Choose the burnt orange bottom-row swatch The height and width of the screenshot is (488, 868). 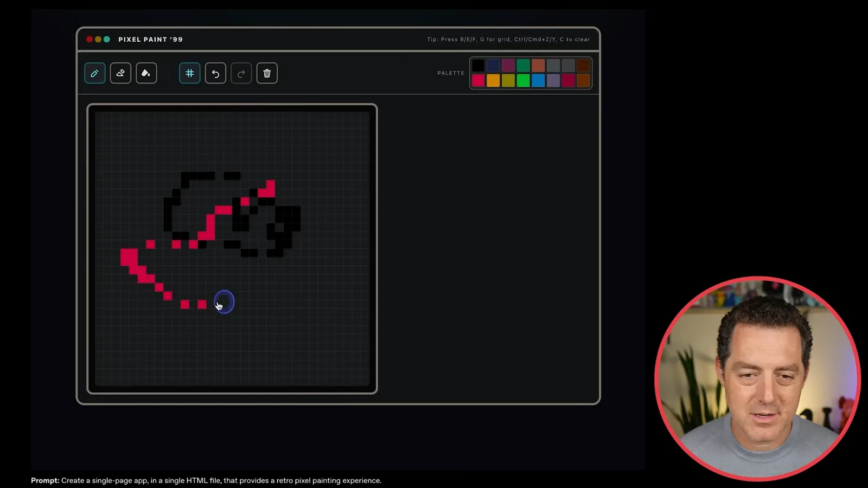583,81
